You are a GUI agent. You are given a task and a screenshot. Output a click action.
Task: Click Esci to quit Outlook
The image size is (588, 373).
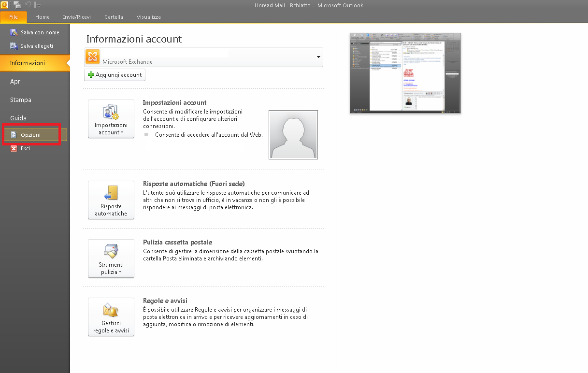pos(20,148)
